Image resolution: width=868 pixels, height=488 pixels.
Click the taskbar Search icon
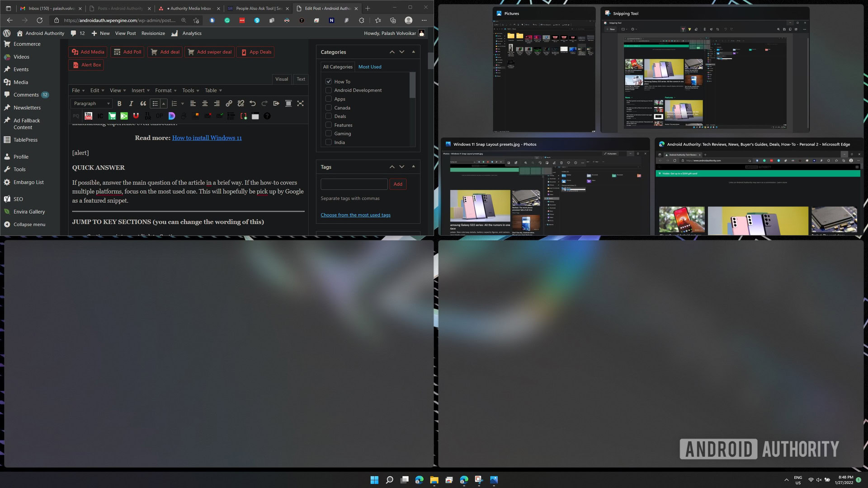point(389,480)
